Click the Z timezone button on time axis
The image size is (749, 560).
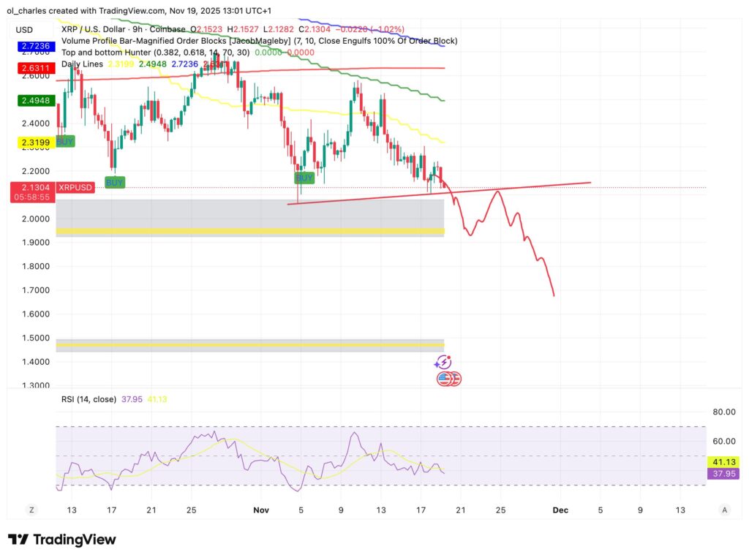coord(31,509)
